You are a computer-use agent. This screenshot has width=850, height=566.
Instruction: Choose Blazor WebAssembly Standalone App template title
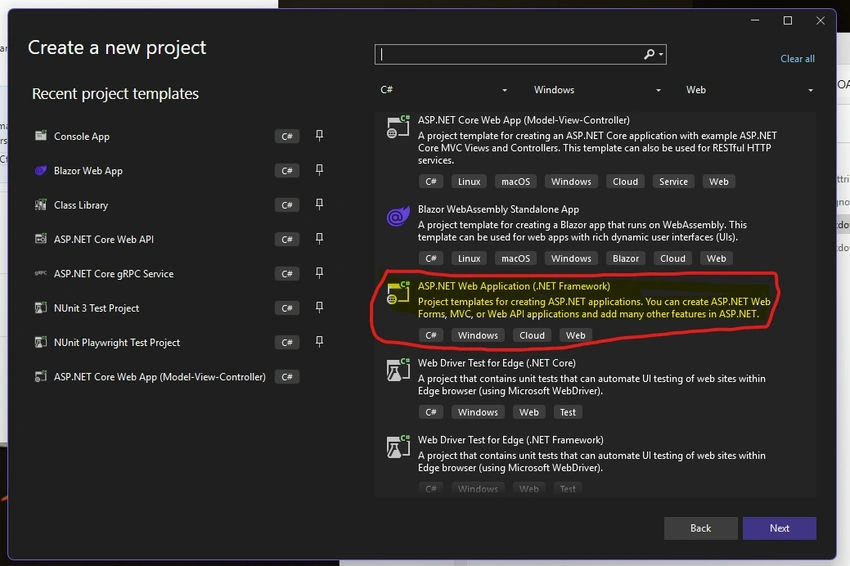[498, 209]
